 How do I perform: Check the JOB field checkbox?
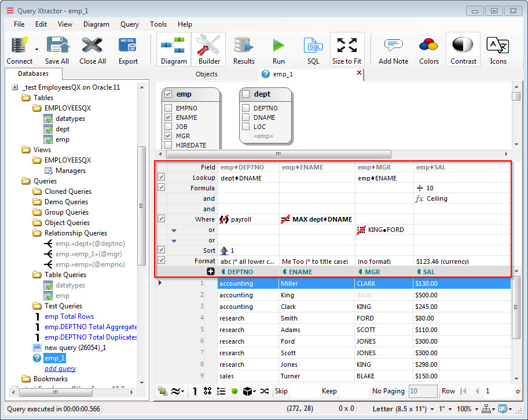point(168,127)
